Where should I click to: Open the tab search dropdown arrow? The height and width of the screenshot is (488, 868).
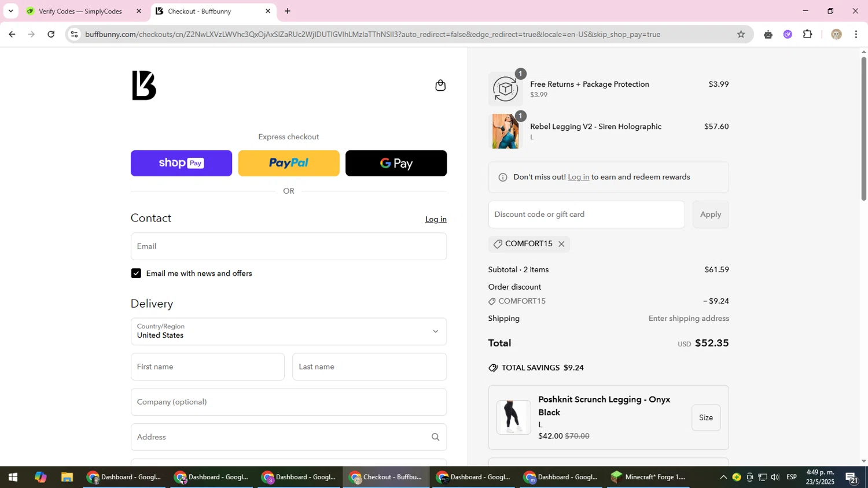click(10, 11)
